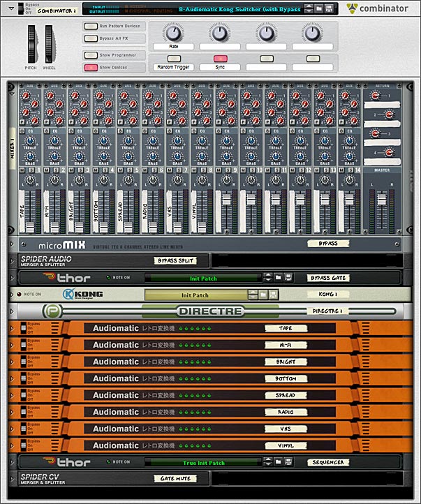421x504 pixels.
Task: Toggle EQ on mixer channel 3 (Bright)
Action: [71, 131]
